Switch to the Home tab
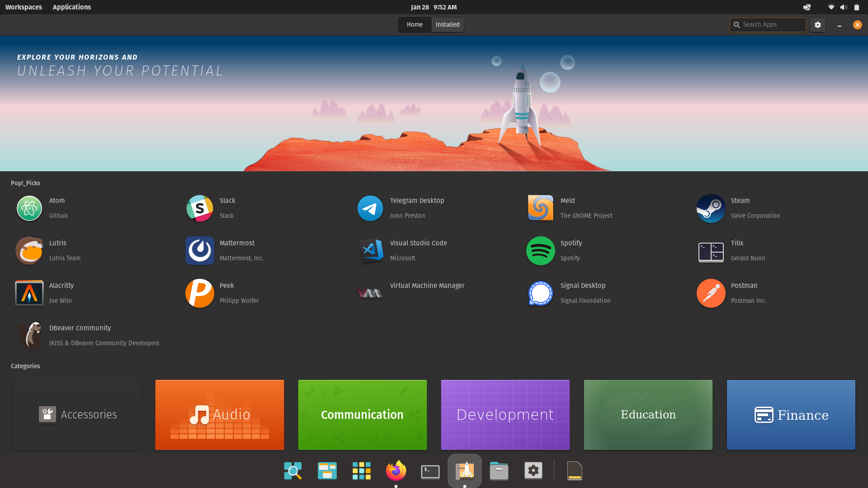The height and width of the screenshot is (488, 868). (415, 25)
